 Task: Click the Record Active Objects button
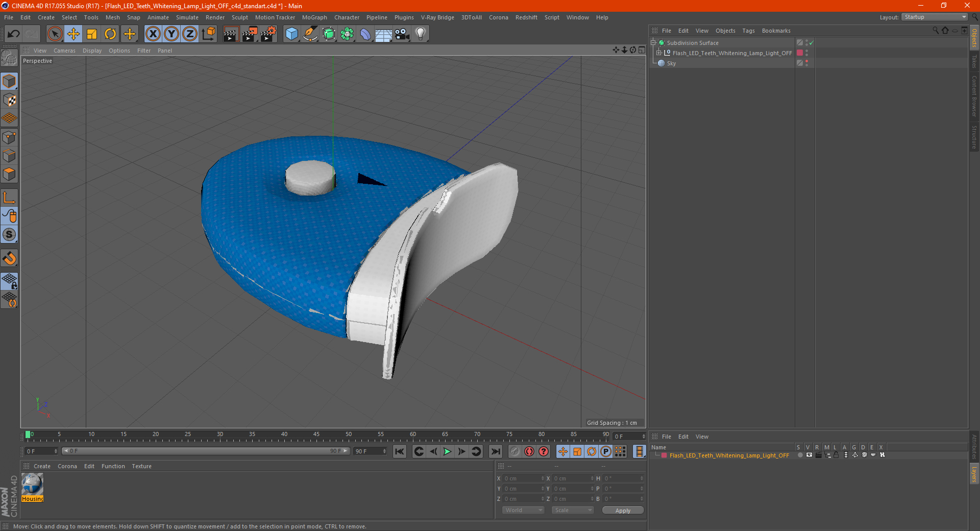tap(515, 451)
